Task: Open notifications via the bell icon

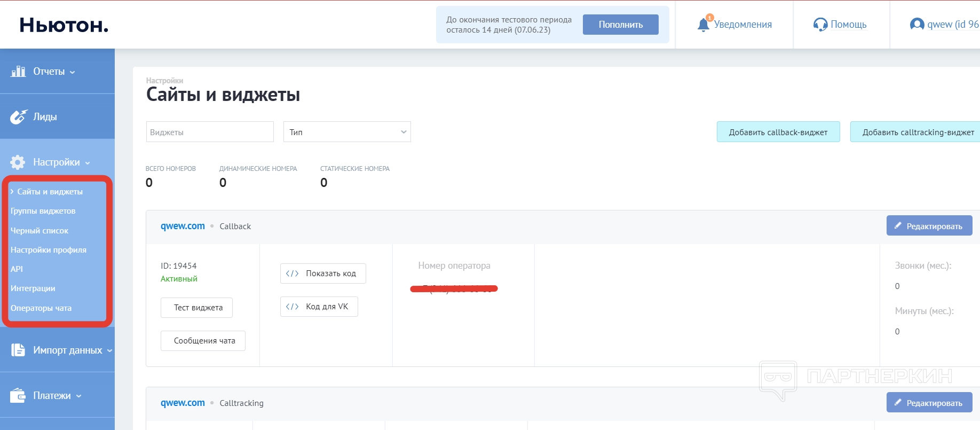Action: pyautogui.click(x=704, y=25)
